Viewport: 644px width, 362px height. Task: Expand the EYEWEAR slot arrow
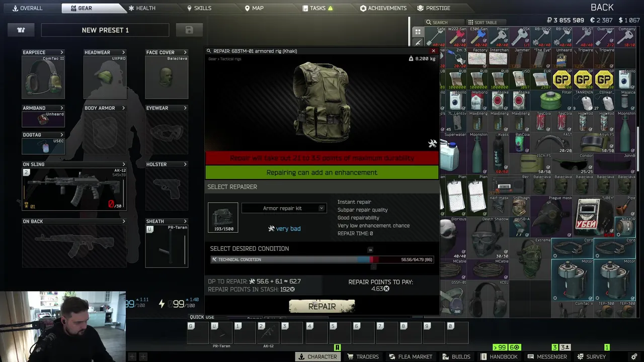[x=185, y=108]
